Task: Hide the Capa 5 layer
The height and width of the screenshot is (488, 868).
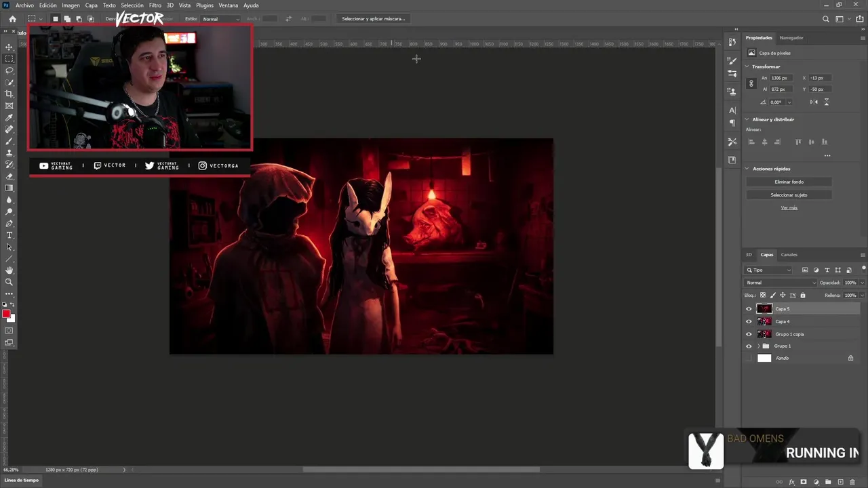Action: 749,309
